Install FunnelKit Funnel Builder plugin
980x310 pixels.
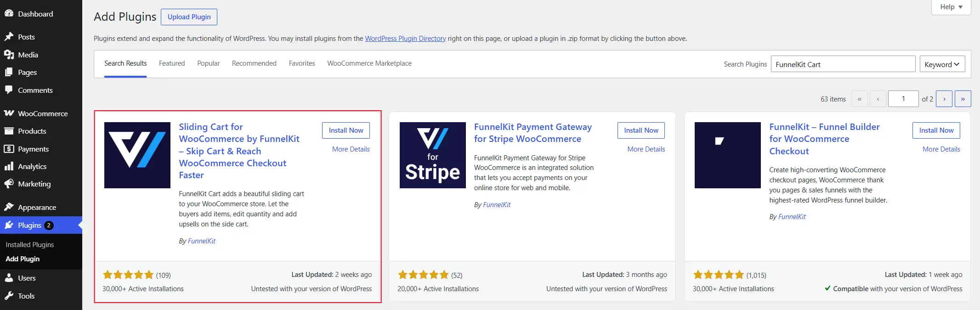(936, 130)
